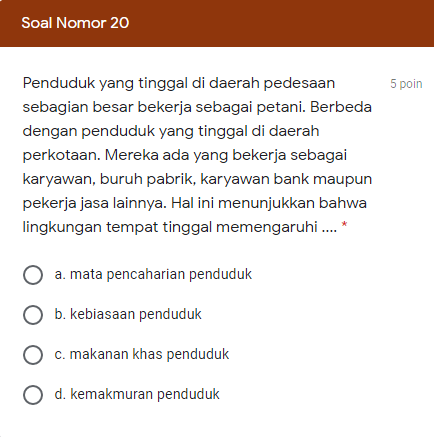Pick radio button for makanan khas penduduk

[x=33, y=355]
